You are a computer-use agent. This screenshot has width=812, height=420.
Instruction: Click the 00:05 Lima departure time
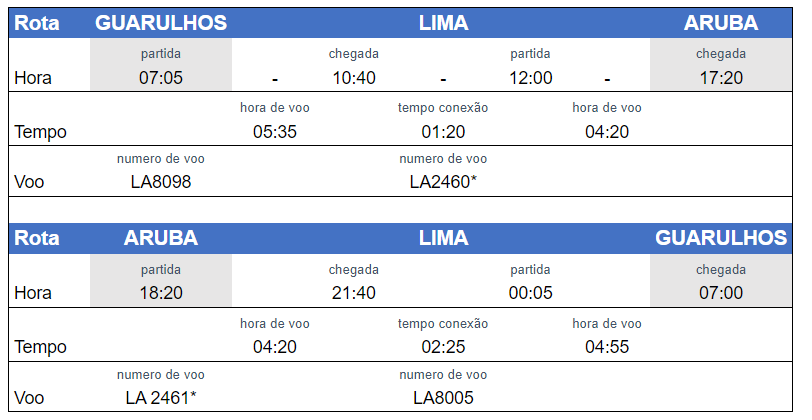coord(531,294)
